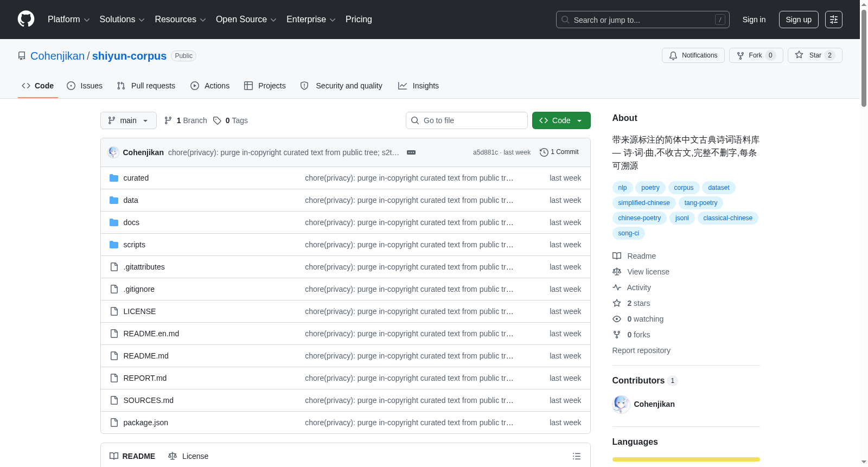Screen dimensions: 868x467
Task: Click the page vertical scrollbar thumb
Action: coord(864,57)
